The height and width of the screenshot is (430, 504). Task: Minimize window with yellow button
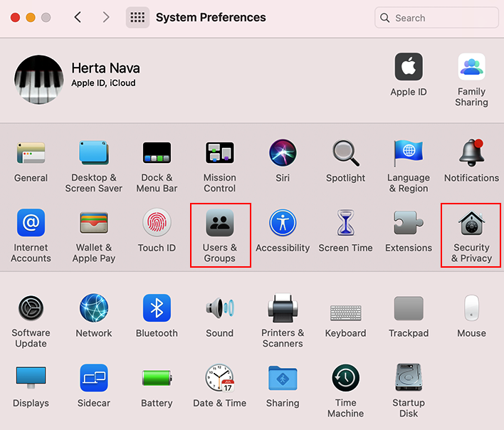31,17
